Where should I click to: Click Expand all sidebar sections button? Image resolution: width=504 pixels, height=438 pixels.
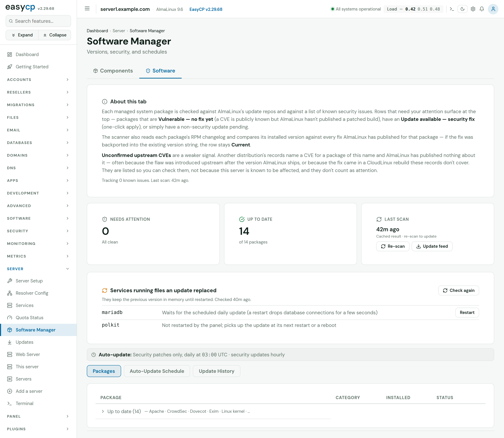tap(22, 35)
